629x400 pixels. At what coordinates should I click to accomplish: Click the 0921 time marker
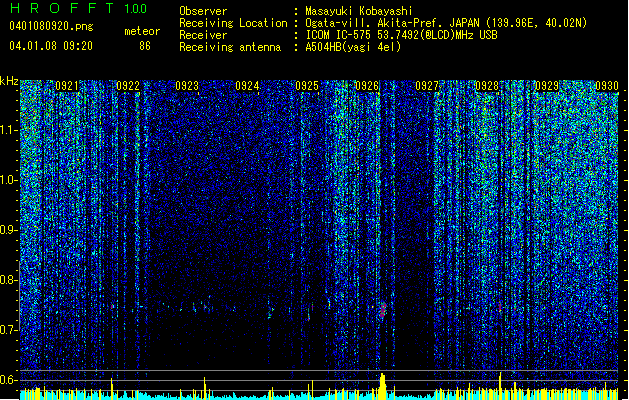point(67,86)
